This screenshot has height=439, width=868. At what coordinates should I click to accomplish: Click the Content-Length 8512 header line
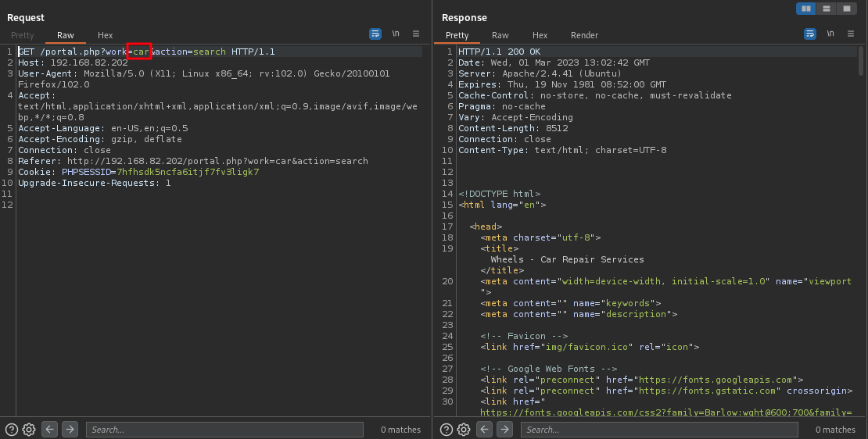tap(513, 128)
